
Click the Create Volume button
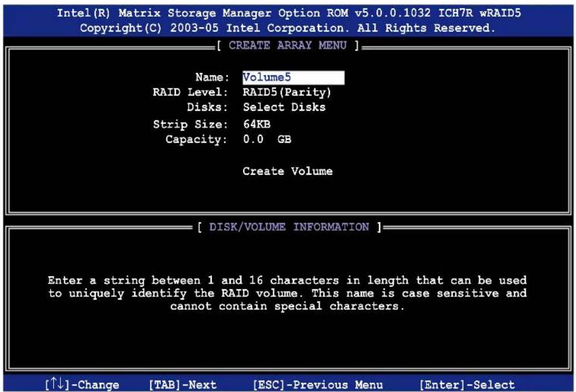point(287,171)
